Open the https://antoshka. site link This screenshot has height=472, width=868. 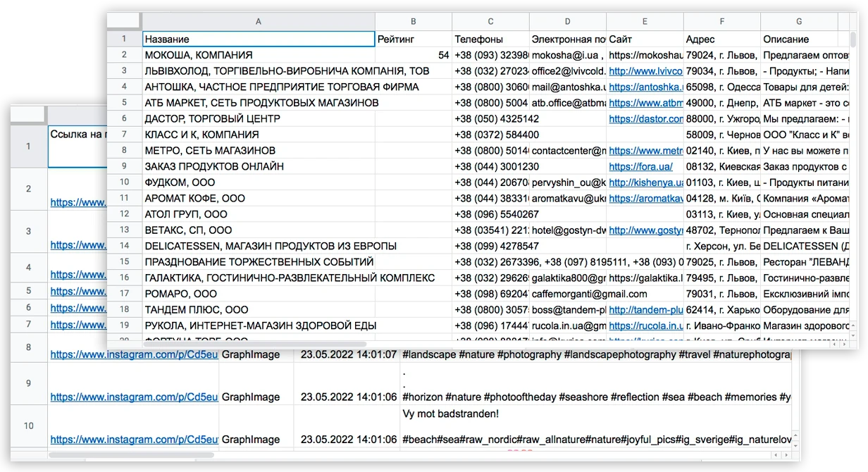[646, 87]
